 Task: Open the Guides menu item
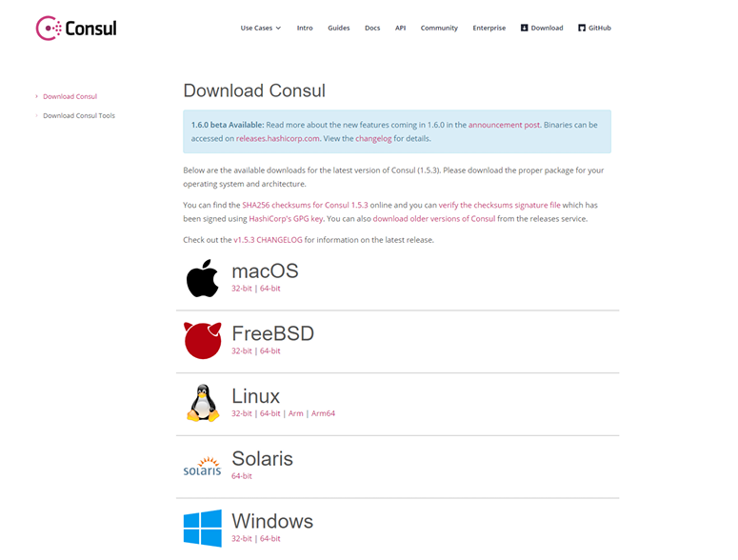(x=339, y=29)
